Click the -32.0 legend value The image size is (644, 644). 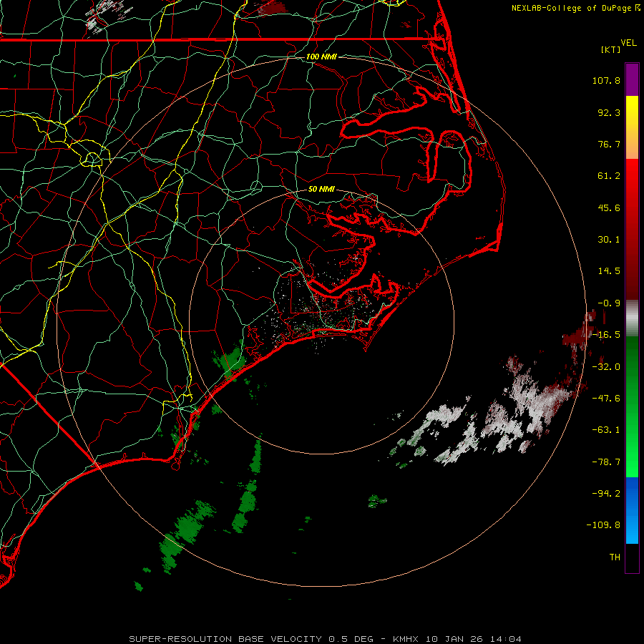click(606, 367)
